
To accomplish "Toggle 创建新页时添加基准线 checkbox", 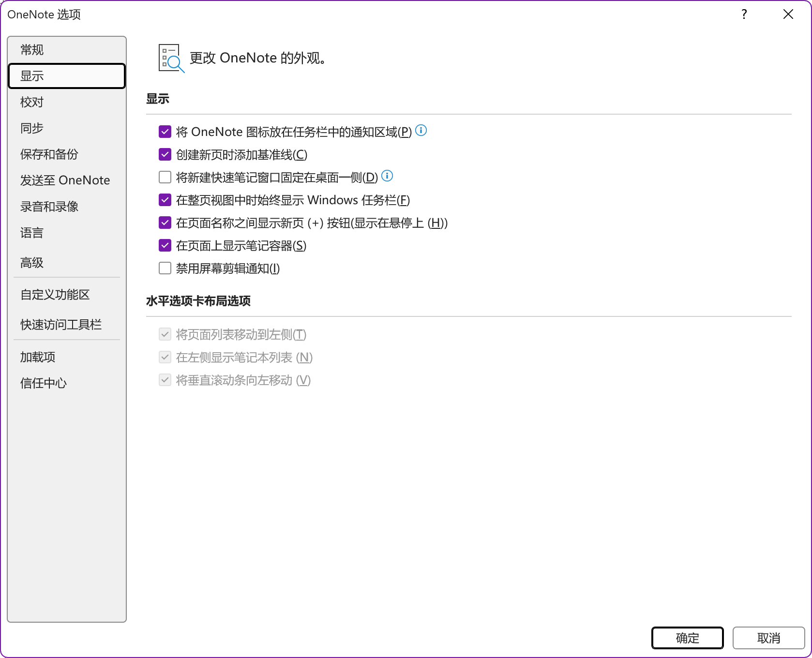I will (x=165, y=154).
